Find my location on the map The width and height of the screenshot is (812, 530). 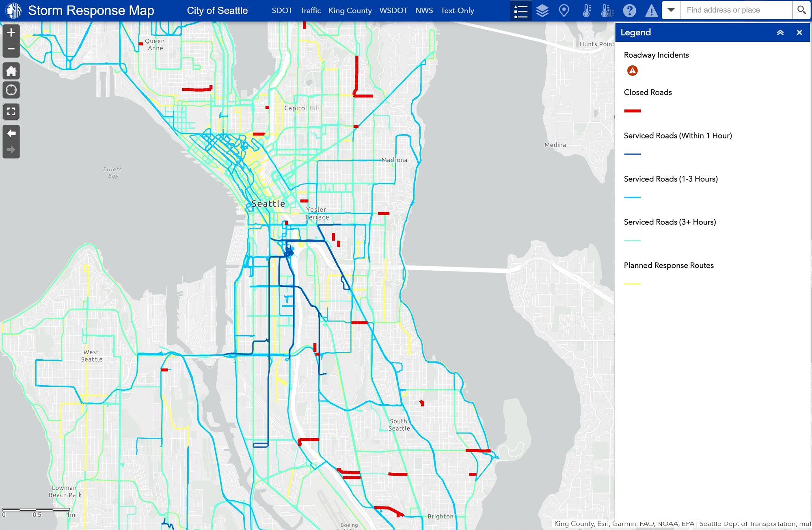click(x=11, y=90)
